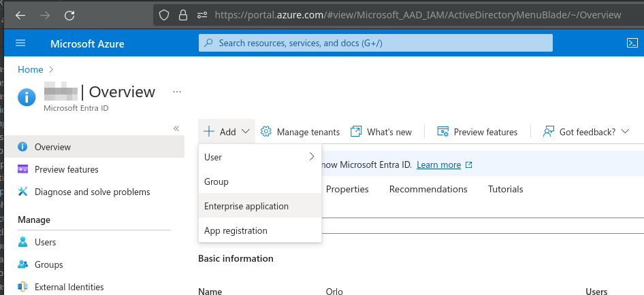Click the browser reload button

pos(69,14)
